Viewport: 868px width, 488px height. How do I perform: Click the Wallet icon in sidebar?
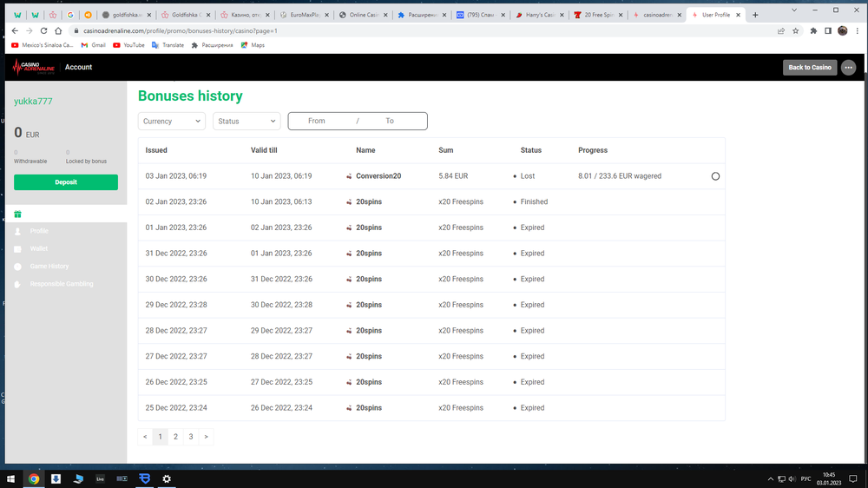click(x=17, y=248)
